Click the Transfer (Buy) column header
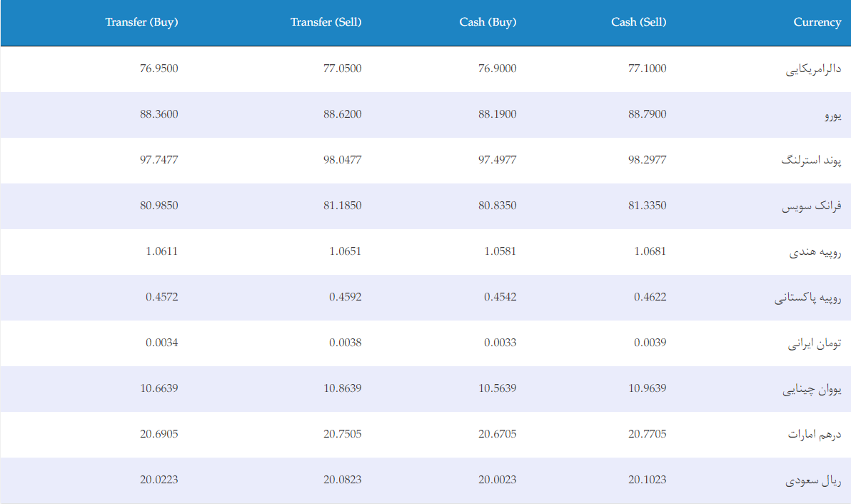Viewport: 851px width, 504px height. click(x=141, y=22)
